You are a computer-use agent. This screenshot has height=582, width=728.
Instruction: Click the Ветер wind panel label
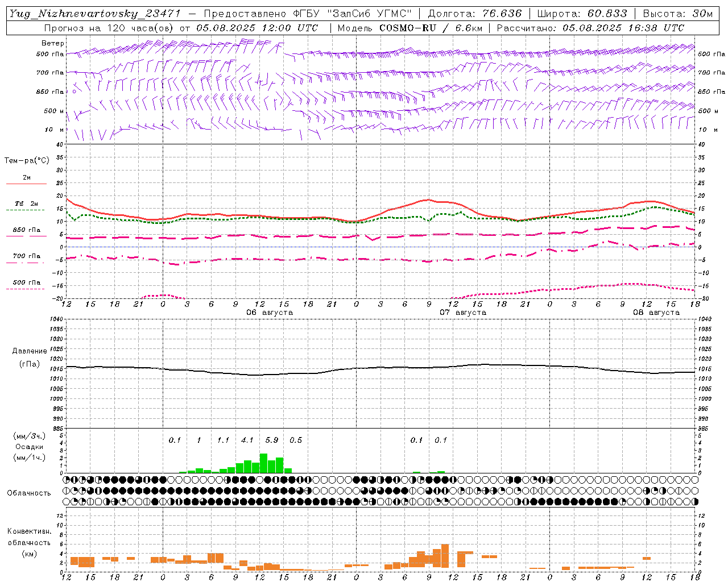(53, 43)
